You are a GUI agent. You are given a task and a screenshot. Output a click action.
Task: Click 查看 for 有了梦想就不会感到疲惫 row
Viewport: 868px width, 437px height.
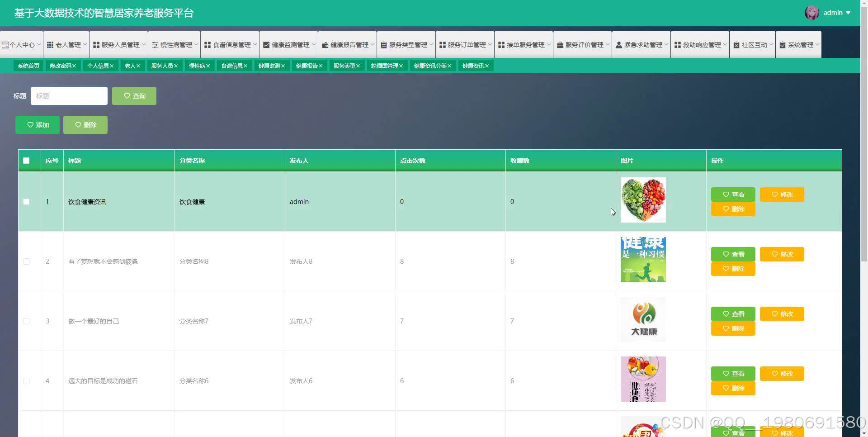[733, 254]
